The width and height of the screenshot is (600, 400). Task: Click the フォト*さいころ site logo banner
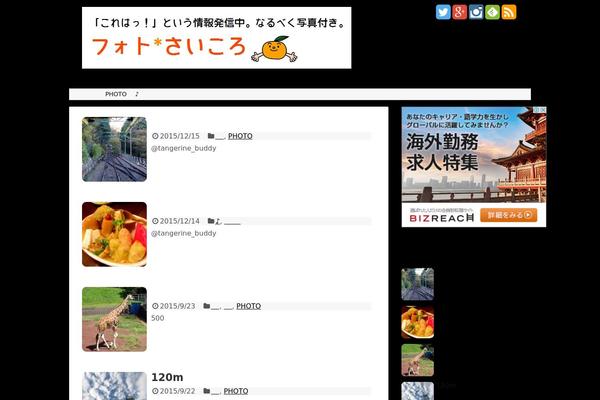[x=216, y=38]
